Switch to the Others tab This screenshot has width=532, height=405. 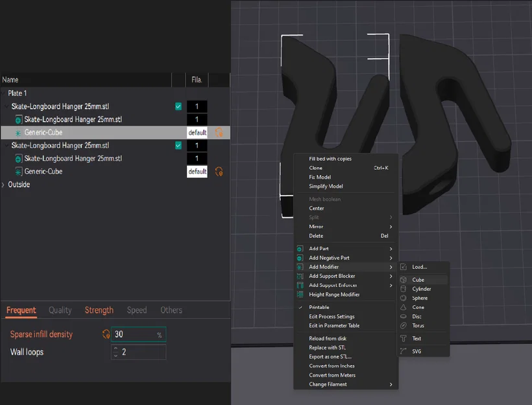coord(171,310)
